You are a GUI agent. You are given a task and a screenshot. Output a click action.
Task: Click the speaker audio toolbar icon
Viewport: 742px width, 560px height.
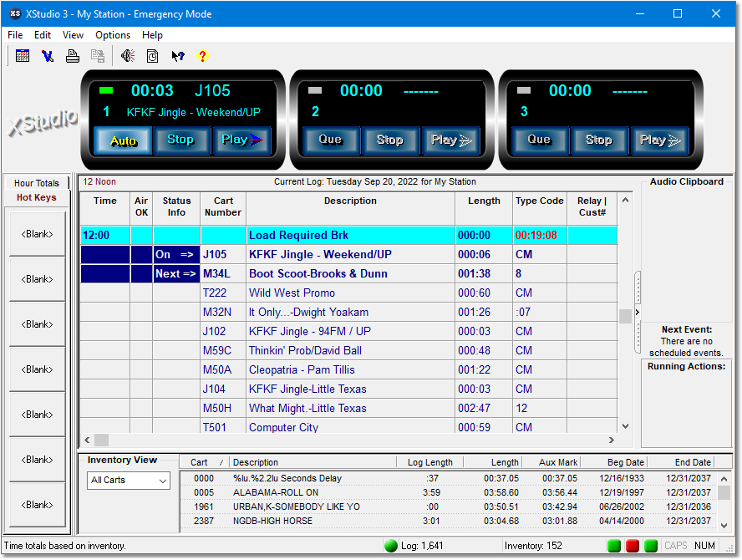click(x=128, y=56)
